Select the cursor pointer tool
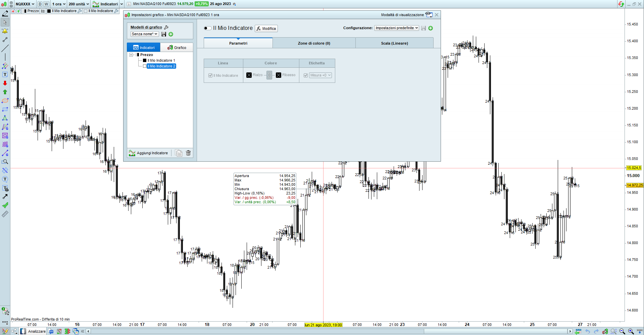This screenshot has width=644, height=335. click(x=5, y=22)
